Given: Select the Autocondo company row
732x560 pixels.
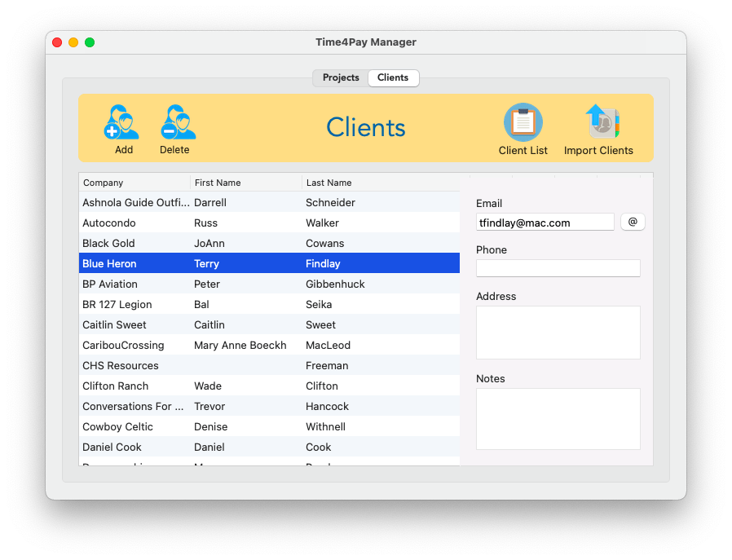Looking at the screenshot, I should (x=269, y=223).
